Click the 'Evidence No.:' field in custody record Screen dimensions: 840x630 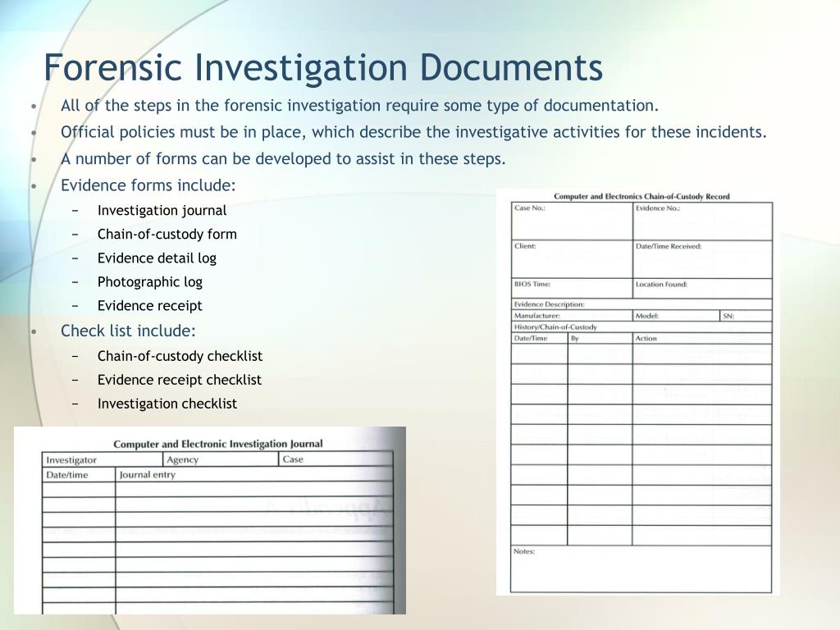point(702,221)
